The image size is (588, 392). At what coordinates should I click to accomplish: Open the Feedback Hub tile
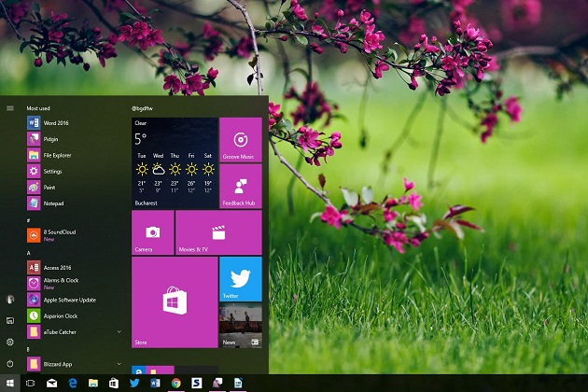[240, 186]
